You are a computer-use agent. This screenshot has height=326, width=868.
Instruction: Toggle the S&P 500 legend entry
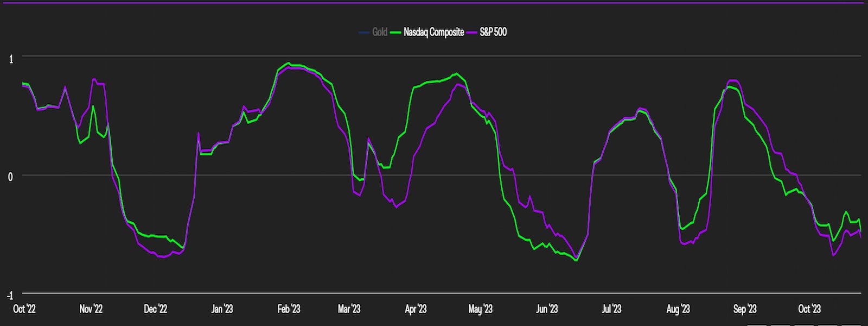487,32
